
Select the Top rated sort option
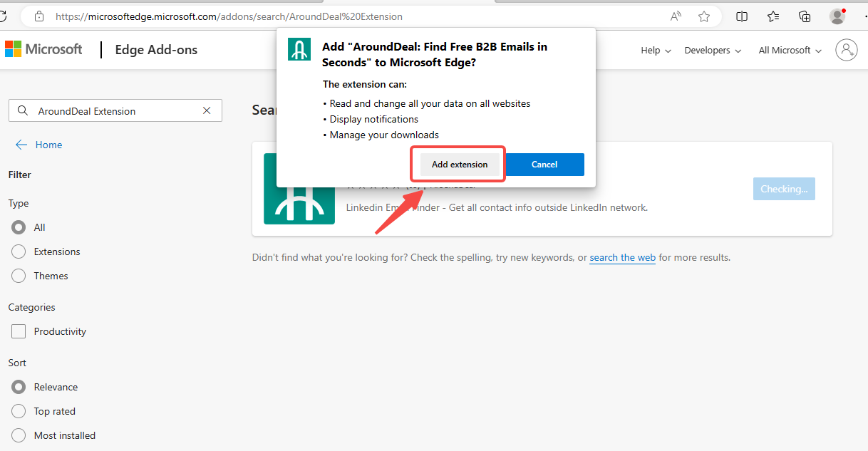[x=19, y=411]
